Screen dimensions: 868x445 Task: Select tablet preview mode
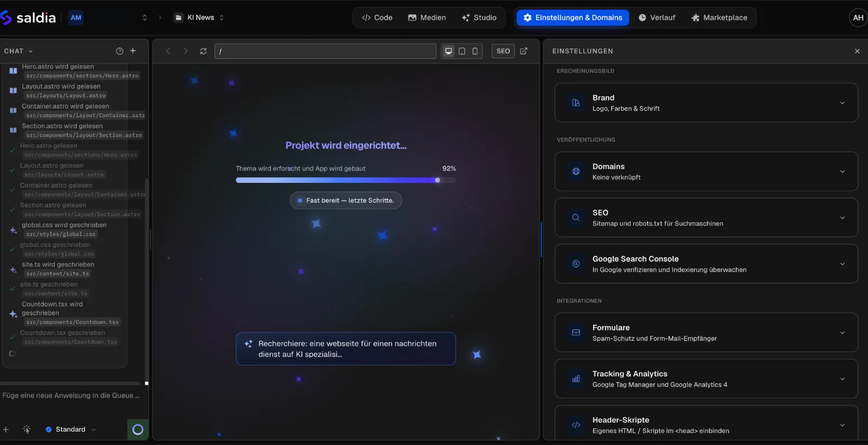(462, 51)
